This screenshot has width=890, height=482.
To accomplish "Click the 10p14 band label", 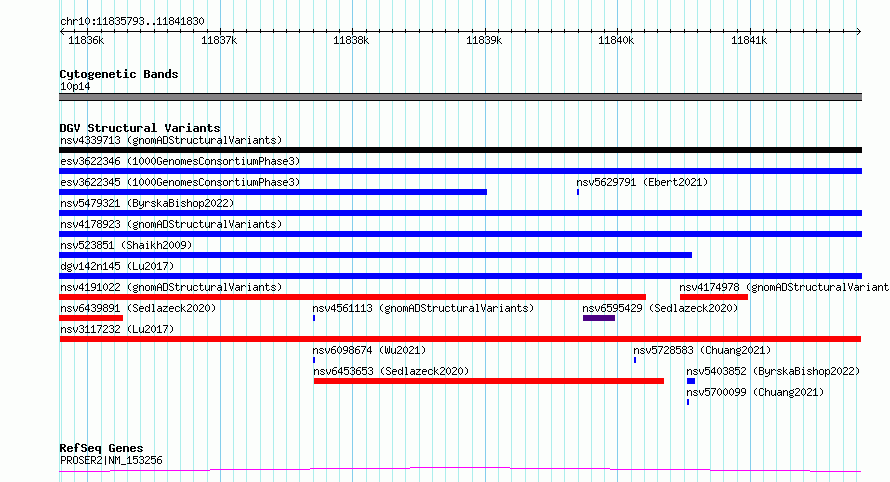I will (75, 86).
